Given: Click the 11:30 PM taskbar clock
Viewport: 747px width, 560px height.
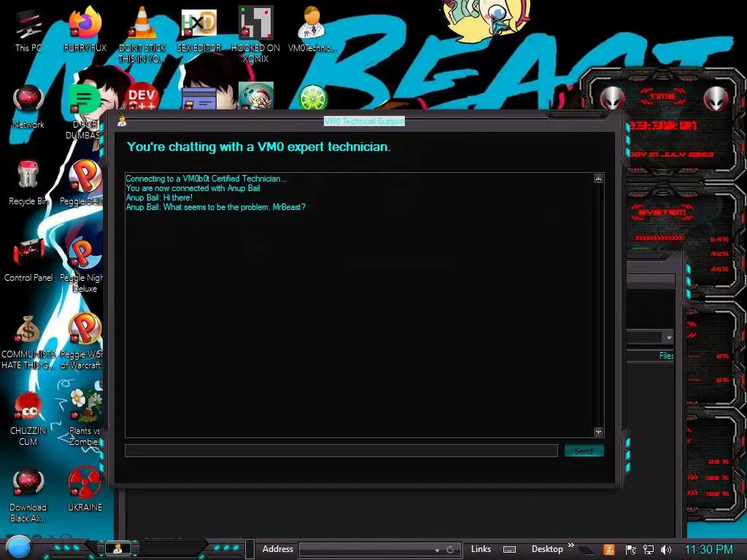Looking at the screenshot, I should tap(708, 550).
